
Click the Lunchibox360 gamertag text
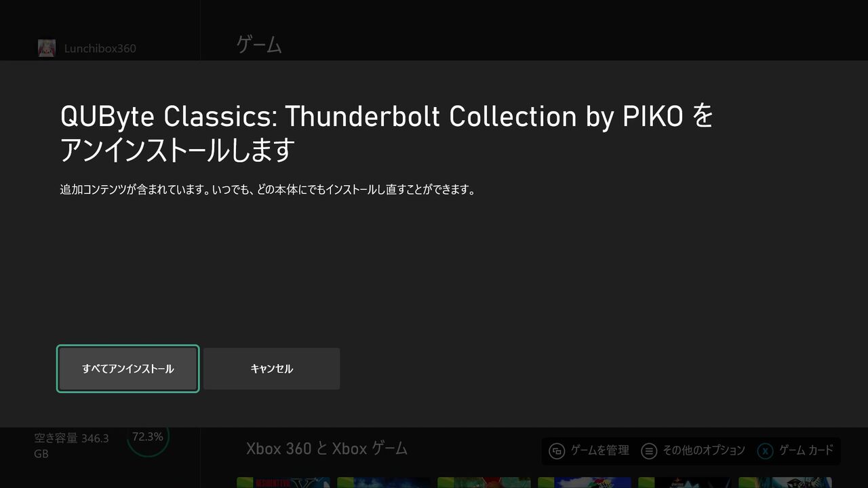(x=100, y=49)
